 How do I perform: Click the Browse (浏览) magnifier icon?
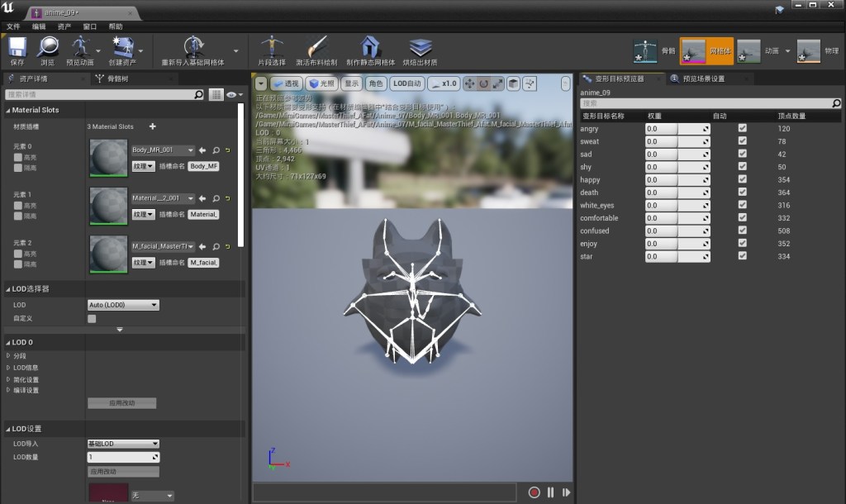point(48,46)
